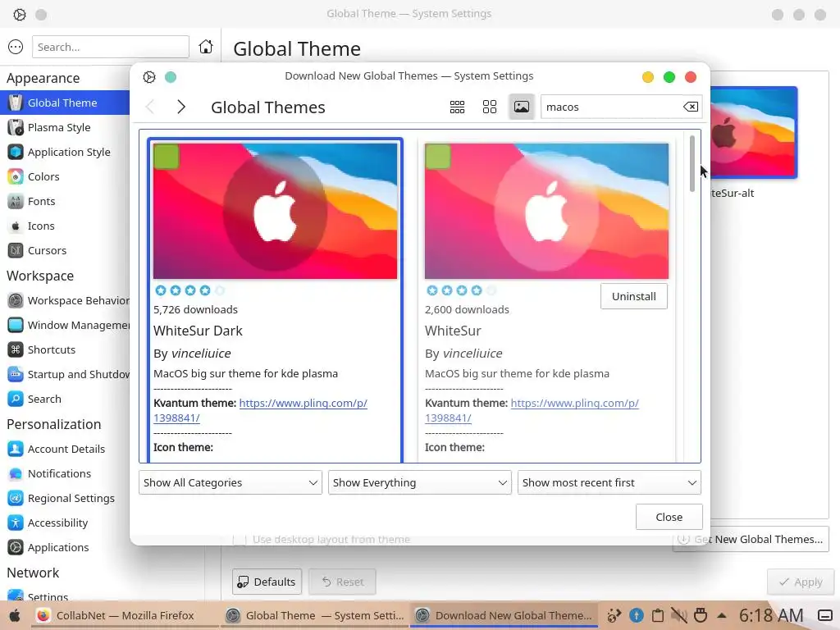
Task: Open Icons settings
Action: [65, 226]
